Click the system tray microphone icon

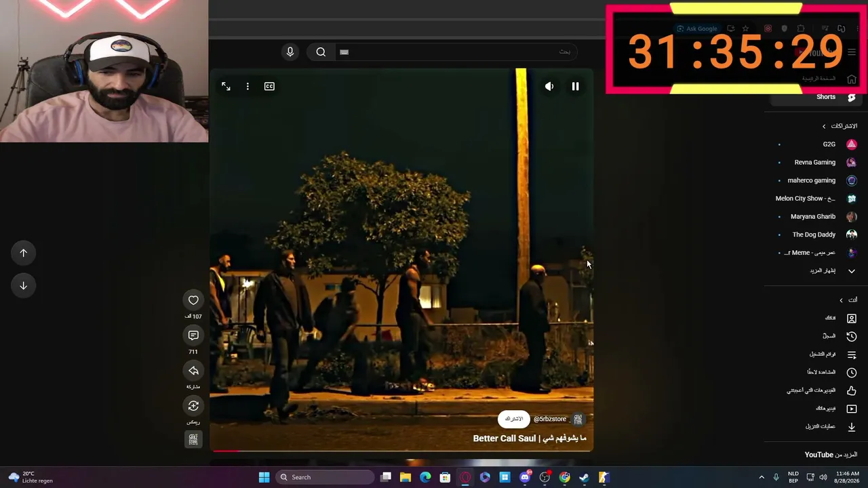pos(776,477)
